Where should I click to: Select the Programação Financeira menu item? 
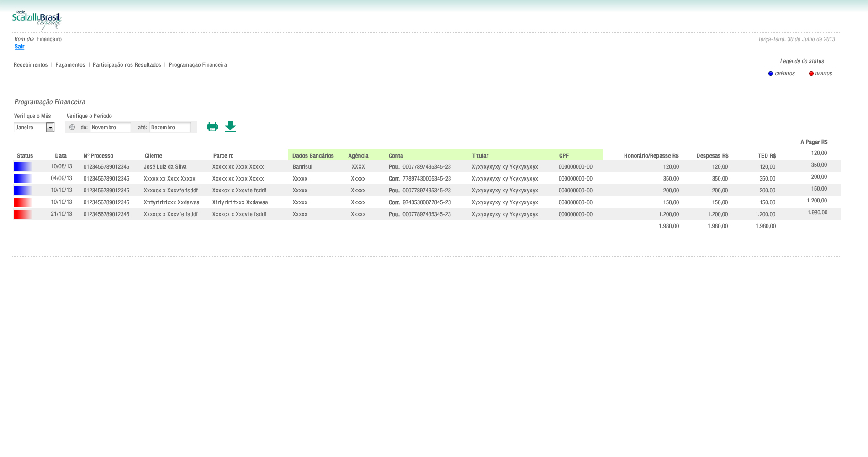[197, 65]
